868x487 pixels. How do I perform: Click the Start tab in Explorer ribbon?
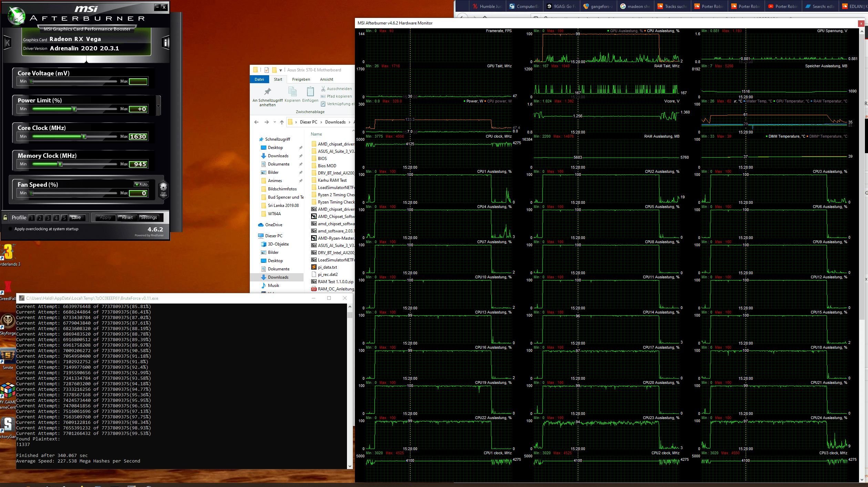click(278, 79)
